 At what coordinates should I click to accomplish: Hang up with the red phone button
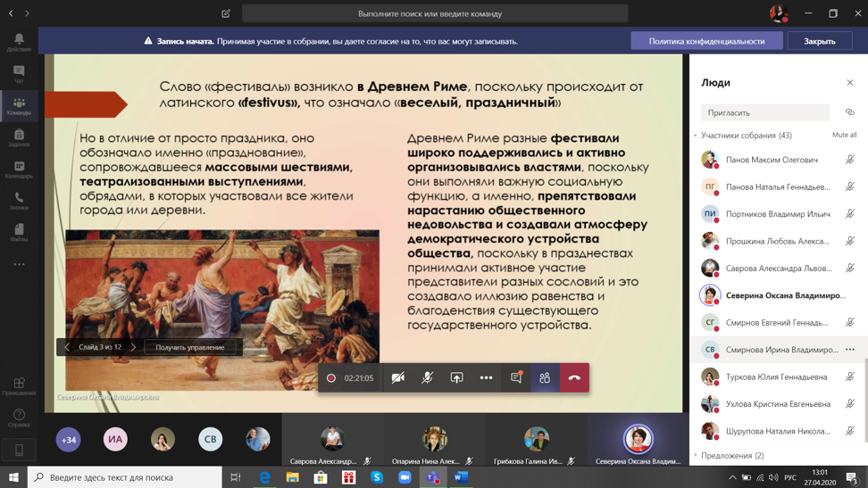574,378
